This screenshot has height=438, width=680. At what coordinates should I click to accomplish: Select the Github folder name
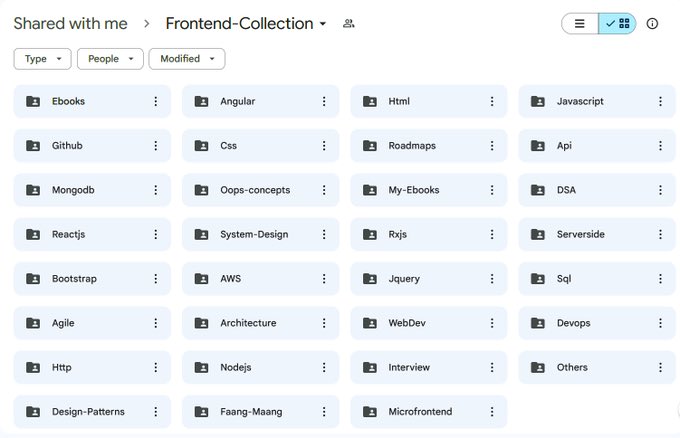pyautogui.click(x=67, y=146)
